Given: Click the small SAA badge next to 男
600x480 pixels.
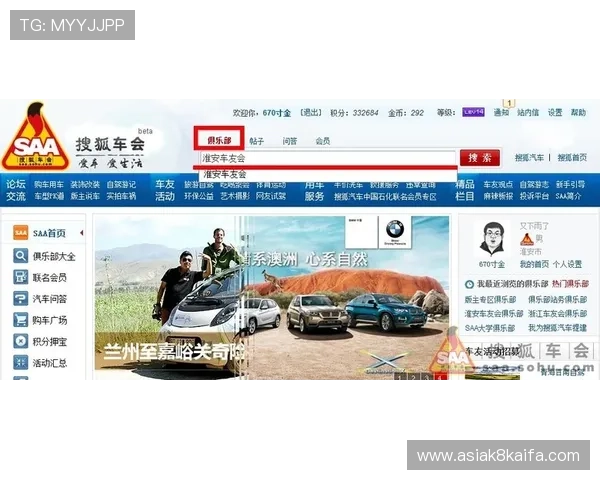Looking at the screenshot, I should point(527,239).
